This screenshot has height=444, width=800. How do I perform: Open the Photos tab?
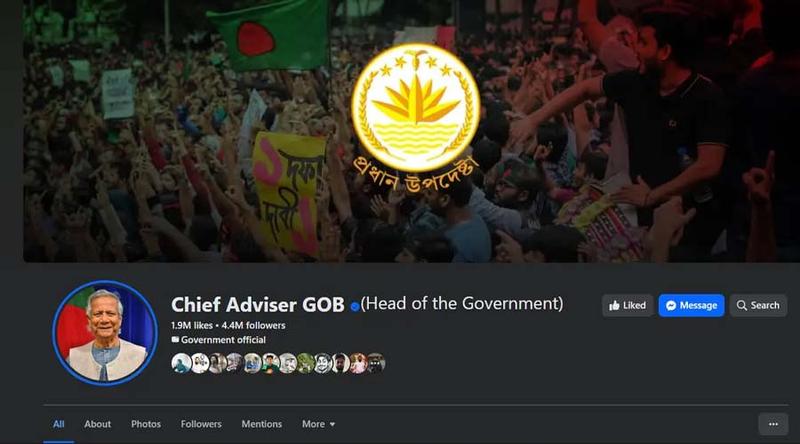coord(146,424)
